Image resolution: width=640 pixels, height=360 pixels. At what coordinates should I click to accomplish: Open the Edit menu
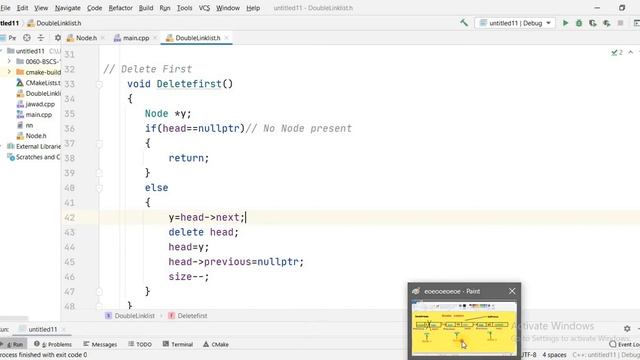tap(22, 8)
